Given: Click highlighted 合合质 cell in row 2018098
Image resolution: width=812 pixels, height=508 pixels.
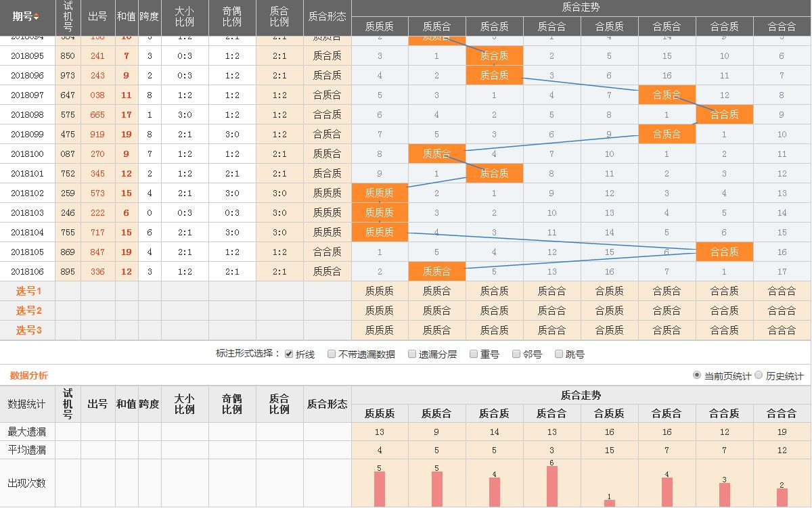Looking at the screenshot, I should (x=725, y=115).
